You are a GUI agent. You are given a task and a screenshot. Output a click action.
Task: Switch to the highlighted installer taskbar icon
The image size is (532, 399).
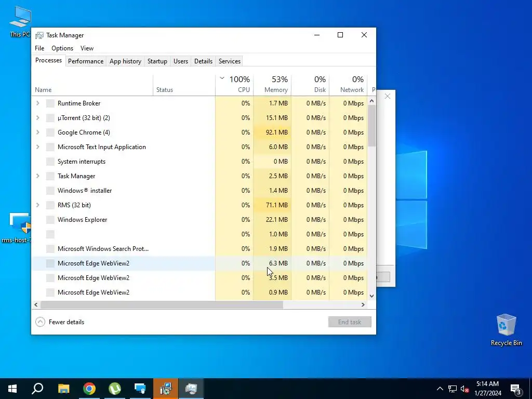(166, 389)
